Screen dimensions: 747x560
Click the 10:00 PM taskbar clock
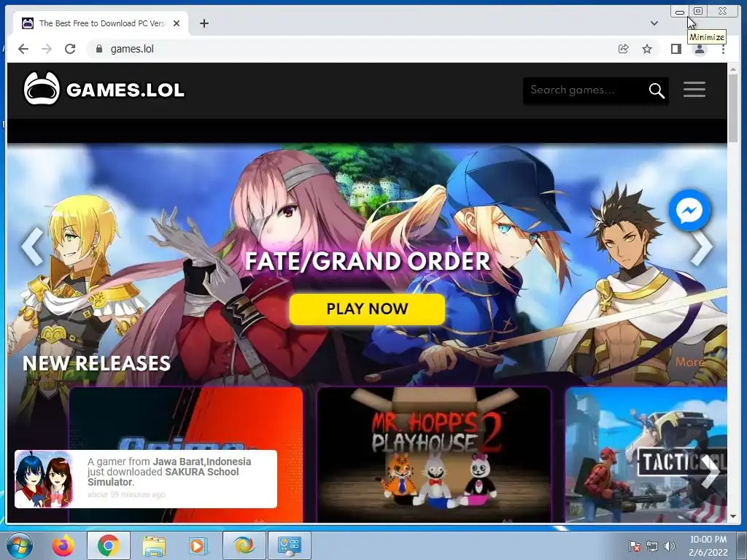point(708,545)
